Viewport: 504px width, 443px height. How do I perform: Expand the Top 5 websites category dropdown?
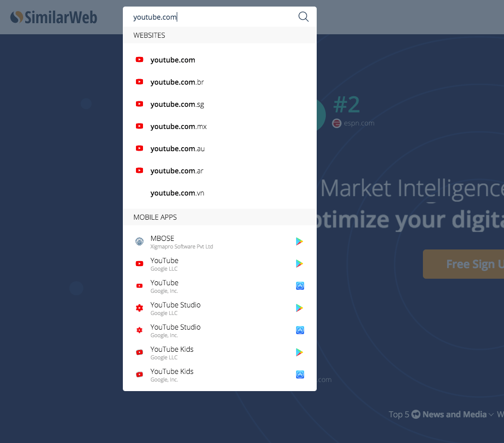tap(491, 414)
